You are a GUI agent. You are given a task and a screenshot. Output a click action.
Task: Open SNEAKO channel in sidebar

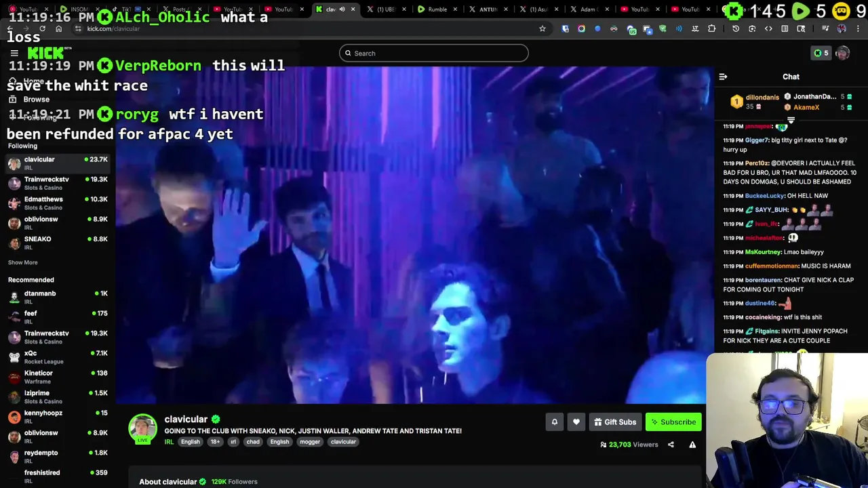[x=58, y=243]
